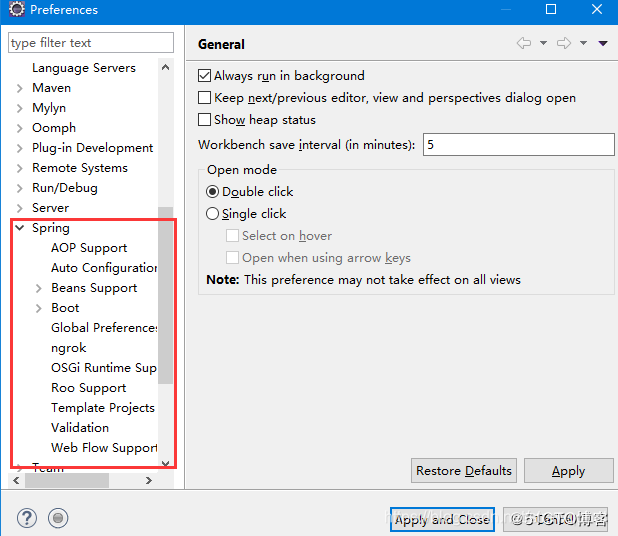Click the Eclipse Preferences title icon

[x=17, y=9]
